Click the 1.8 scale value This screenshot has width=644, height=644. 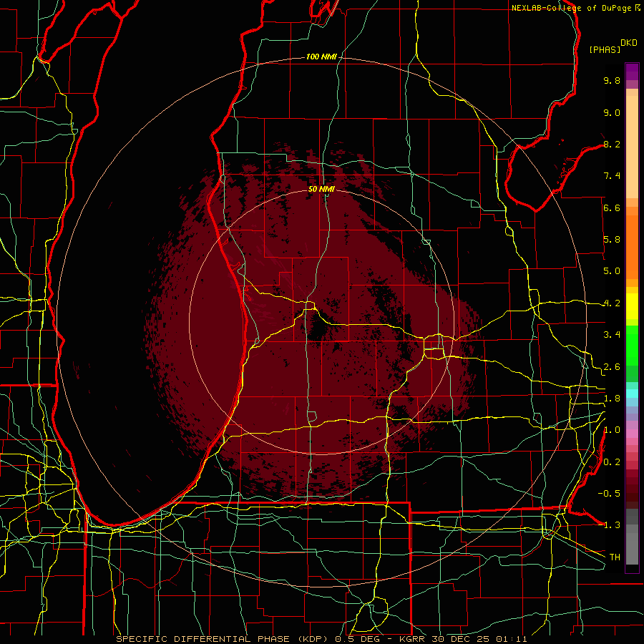point(612,399)
